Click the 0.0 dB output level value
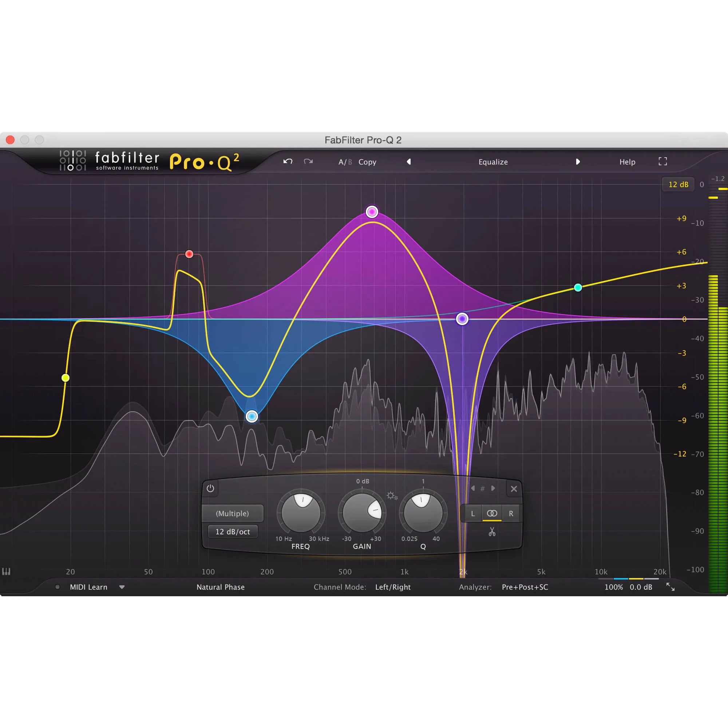Screen dimensions: 728x728 click(x=641, y=587)
